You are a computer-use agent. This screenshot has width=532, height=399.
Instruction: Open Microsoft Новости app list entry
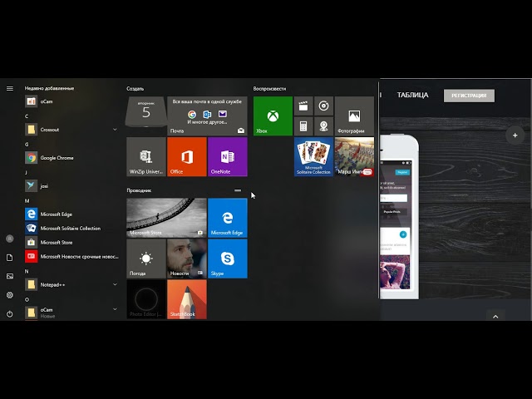click(71, 257)
